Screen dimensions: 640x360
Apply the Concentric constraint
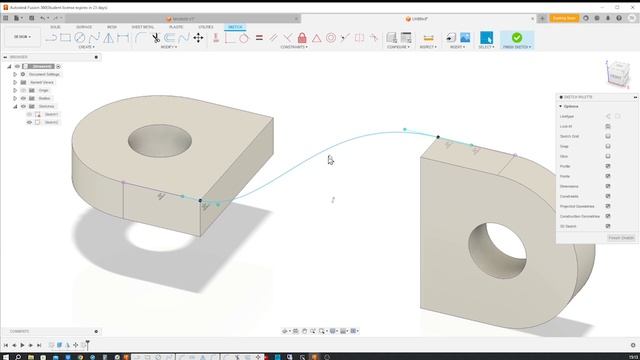click(331, 38)
